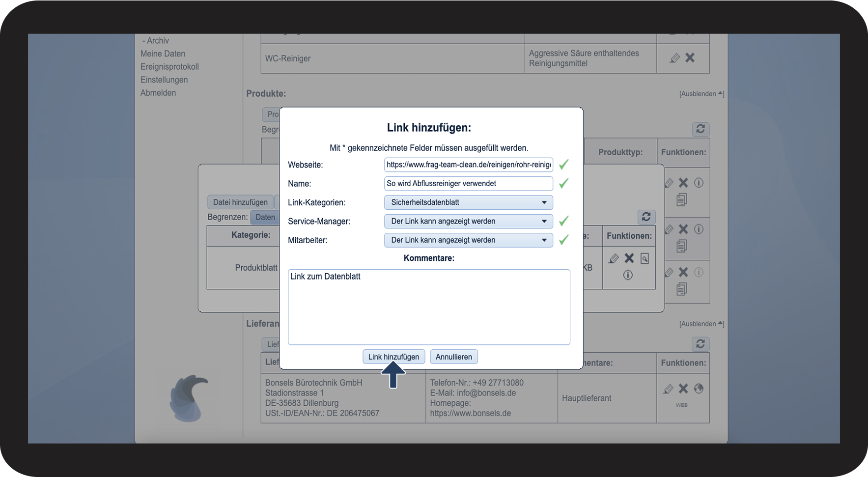The width and height of the screenshot is (868, 477).
Task: Open Einstellungen in the sidebar
Action: (164, 80)
